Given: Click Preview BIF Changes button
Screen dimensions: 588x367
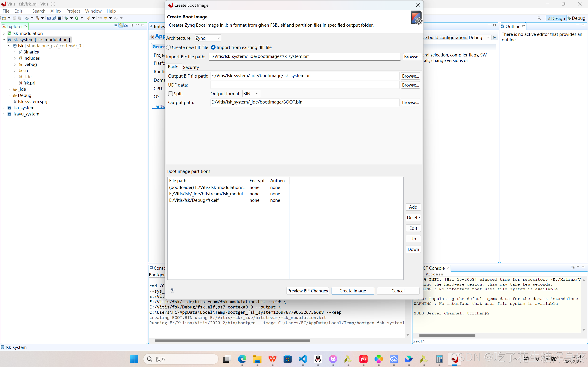Looking at the screenshot, I should [x=307, y=291].
